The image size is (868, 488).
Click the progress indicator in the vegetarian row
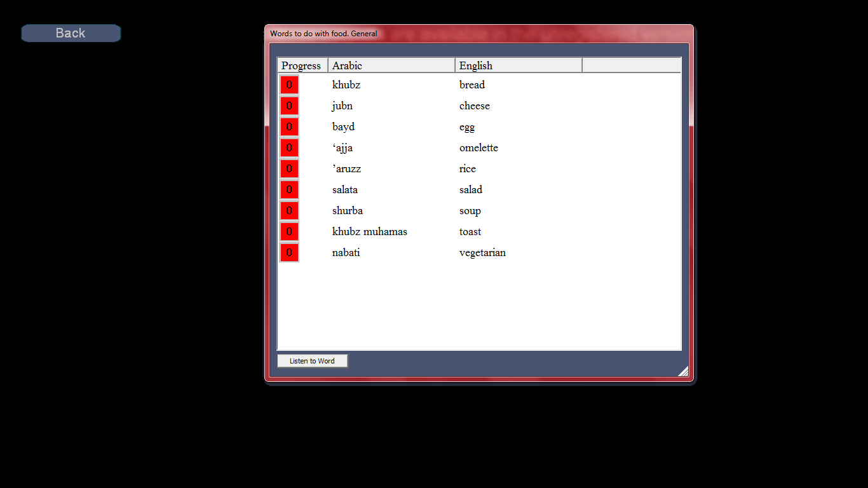(289, 252)
